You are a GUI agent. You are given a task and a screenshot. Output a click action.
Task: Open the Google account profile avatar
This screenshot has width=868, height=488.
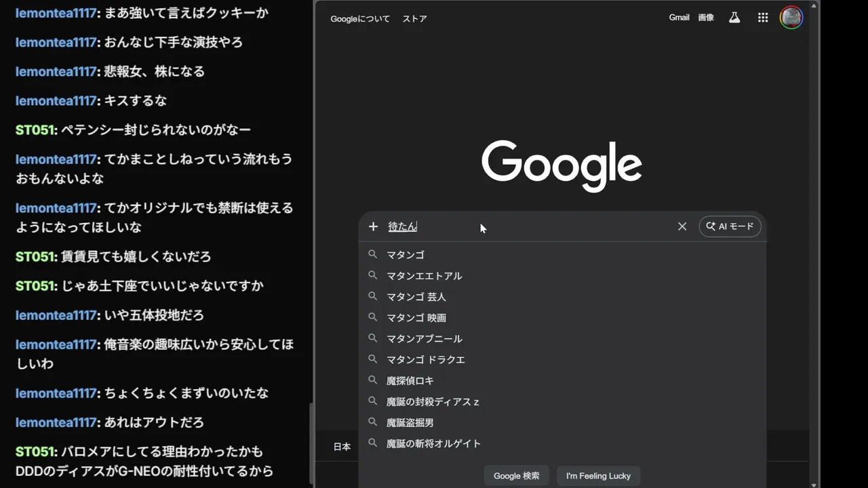click(x=791, y=18)
